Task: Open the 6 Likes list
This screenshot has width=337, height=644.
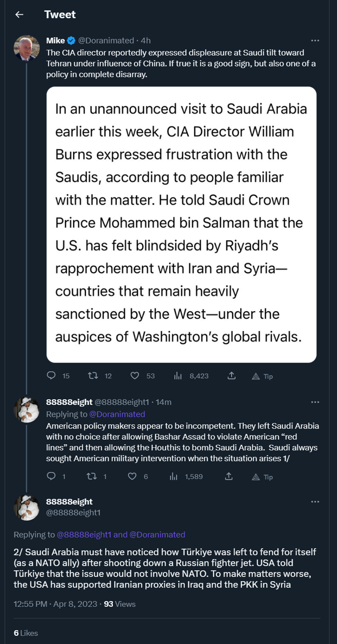Action: (26, 633)
